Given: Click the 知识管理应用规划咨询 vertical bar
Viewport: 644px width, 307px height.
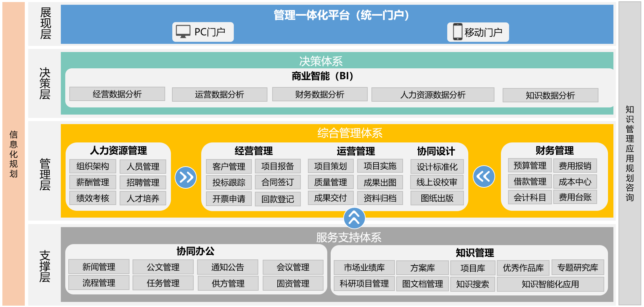Looking at the screenshot, I should 630,154.
